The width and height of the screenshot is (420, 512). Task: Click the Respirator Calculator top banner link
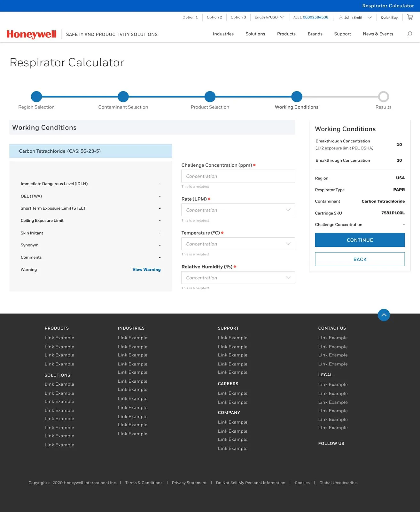[x=388, y=6]
